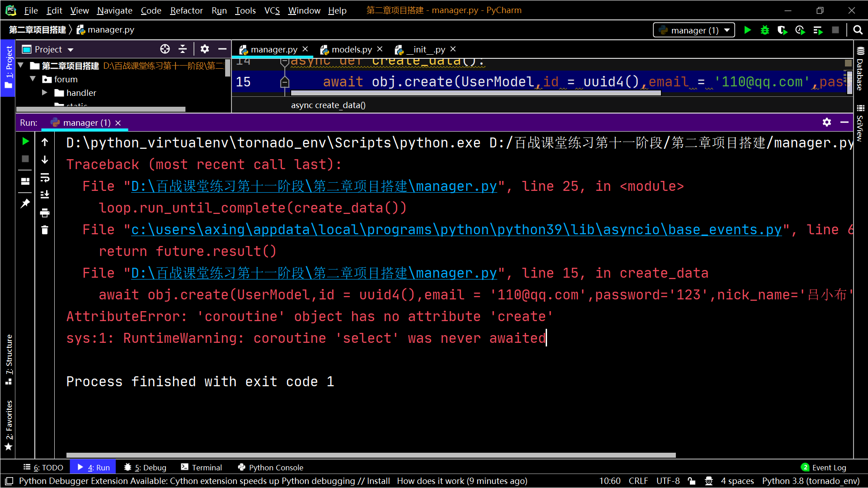The width and height of the screenshot is (868, 488).
Task: Open the Database tool window
Action: 860,68
